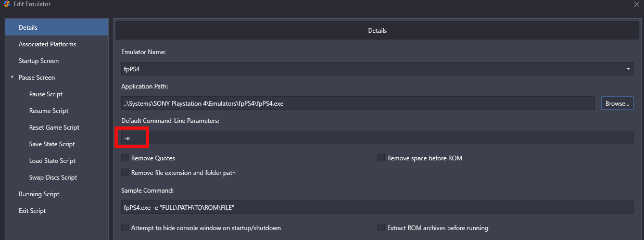Close the Edit Emulator window
The height and width of the screenshot is (240, 644).
tap(636, 4)
